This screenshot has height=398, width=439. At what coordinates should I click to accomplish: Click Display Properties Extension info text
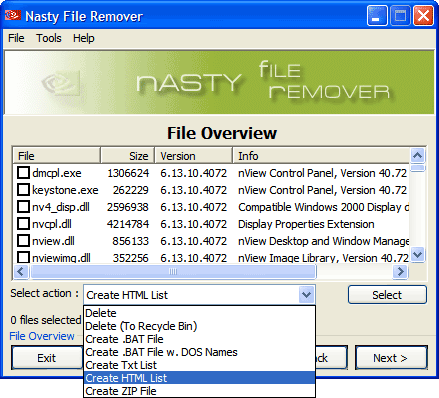(306, 224)
